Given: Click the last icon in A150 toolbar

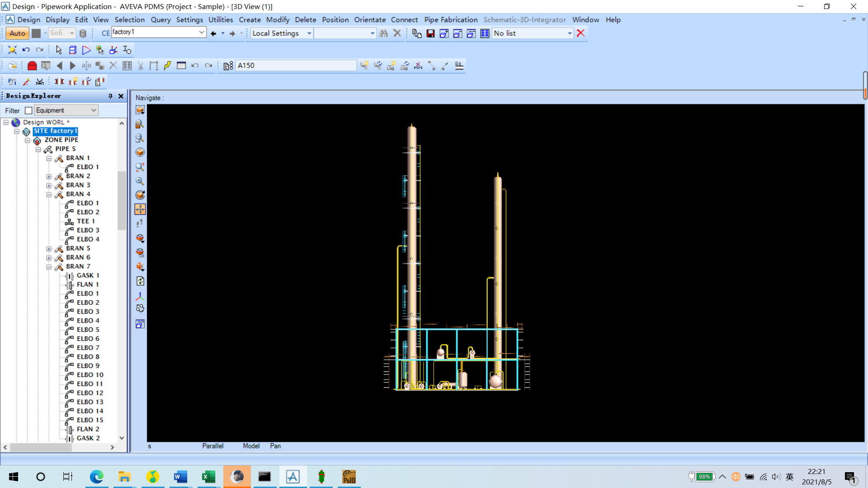Looking at the screenshot, I should point(459,66).
